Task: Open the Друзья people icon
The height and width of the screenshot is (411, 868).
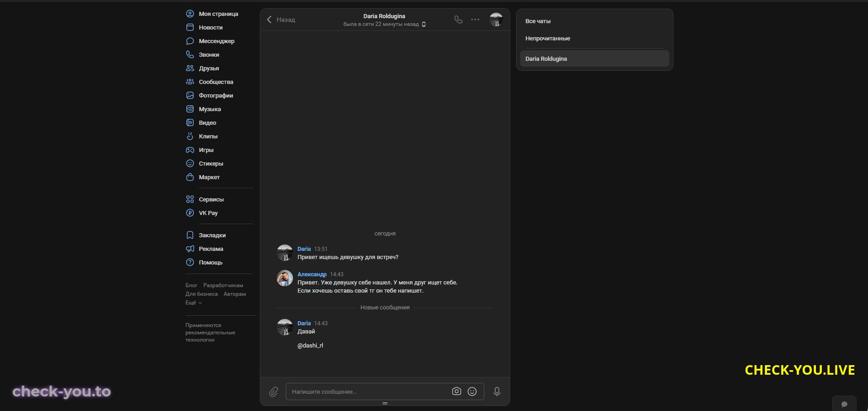Action: coord(190,68)
